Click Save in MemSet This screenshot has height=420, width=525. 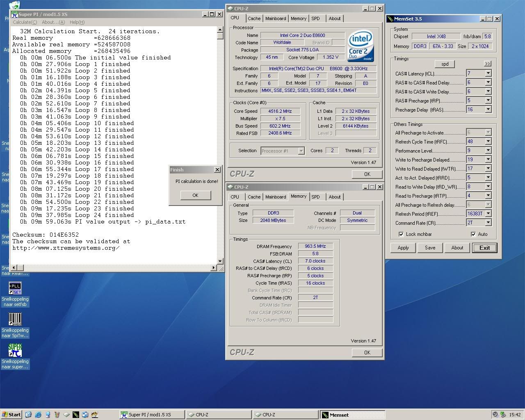[430, 248]
